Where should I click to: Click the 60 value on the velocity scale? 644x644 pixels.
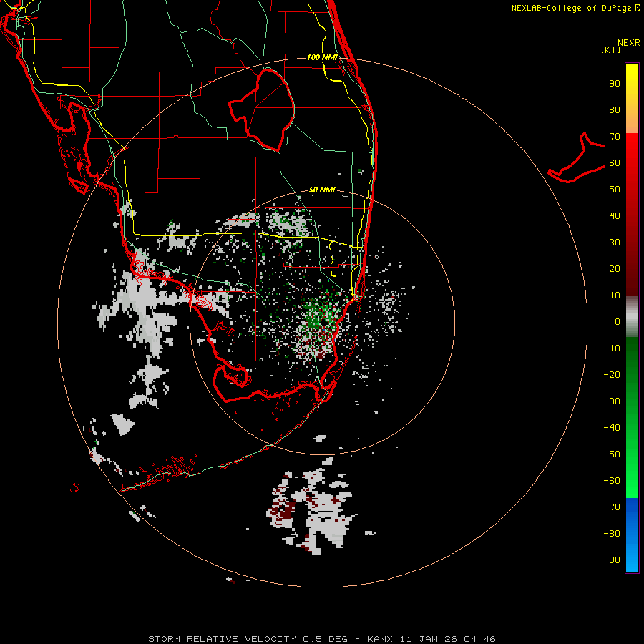coord(615,163)
